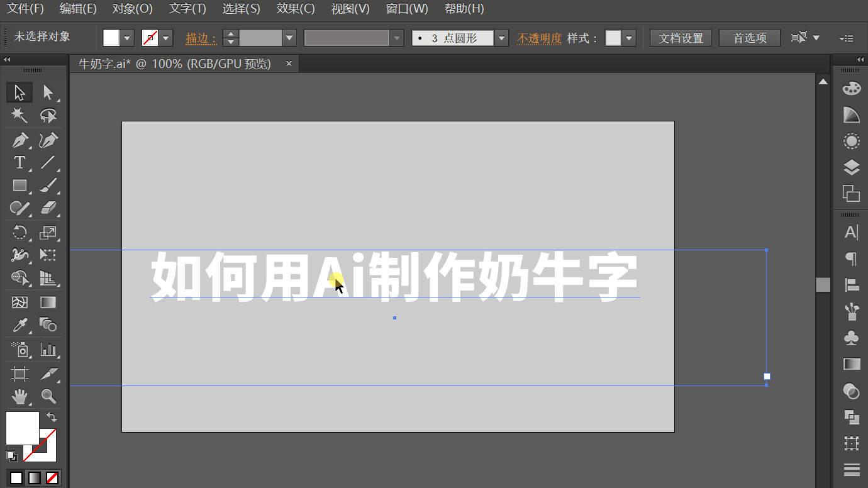Open the Character panel
This screenshot has width=868, height=488.
coord(851,232)
